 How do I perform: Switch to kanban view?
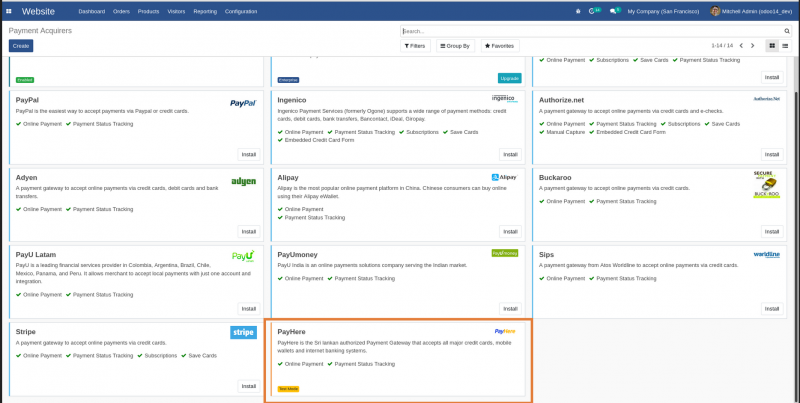772,46
